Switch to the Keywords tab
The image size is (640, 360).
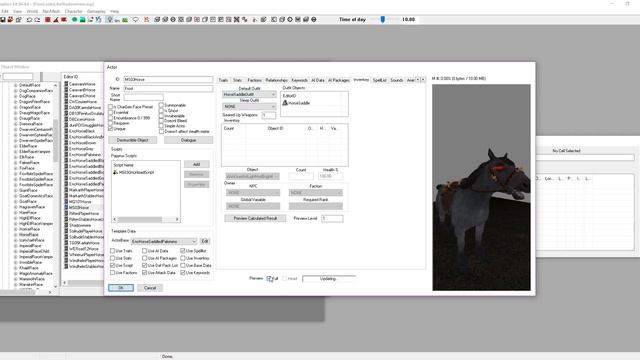click(x=299, y=80)
